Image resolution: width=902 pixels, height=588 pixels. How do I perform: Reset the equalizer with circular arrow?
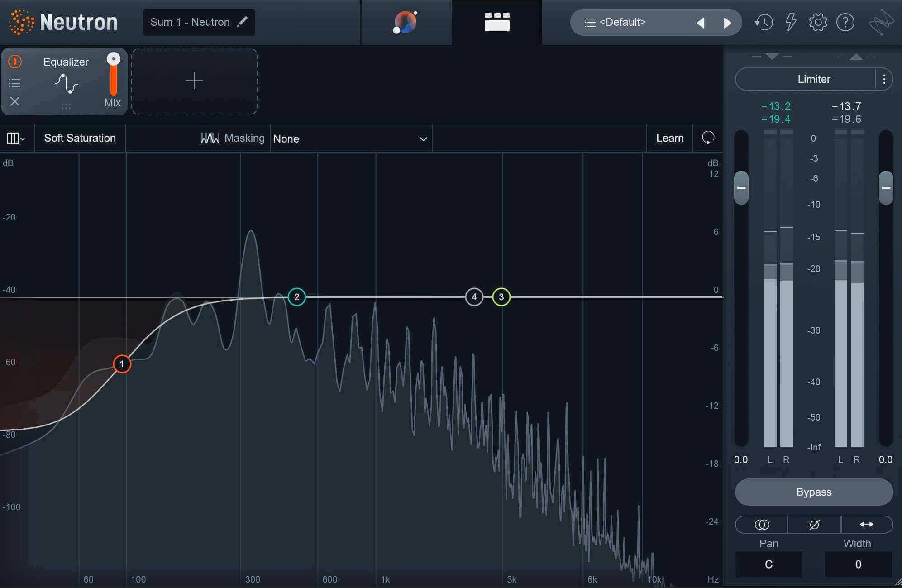[x=708, y=138]
